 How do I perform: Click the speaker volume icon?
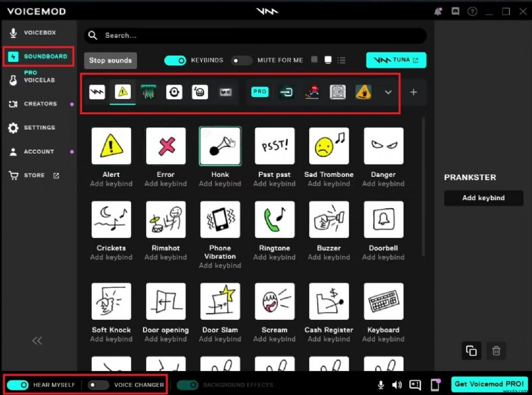pyautogui.click(x=396, y=384)
